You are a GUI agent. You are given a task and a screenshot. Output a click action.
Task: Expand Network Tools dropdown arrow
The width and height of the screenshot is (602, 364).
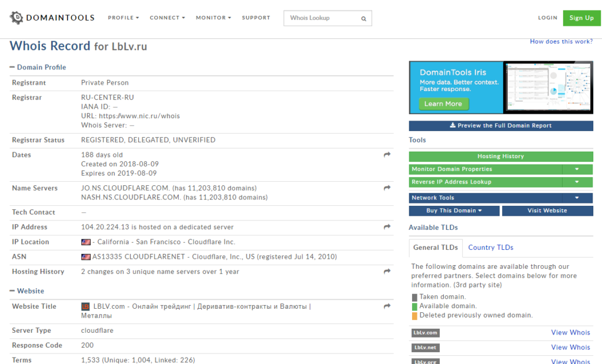tap(577, 198)
